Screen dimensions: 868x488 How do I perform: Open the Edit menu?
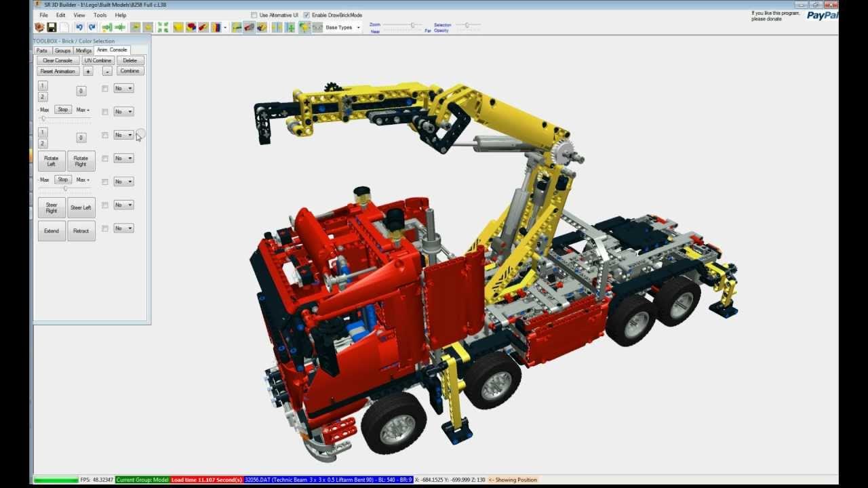point(61,15)
